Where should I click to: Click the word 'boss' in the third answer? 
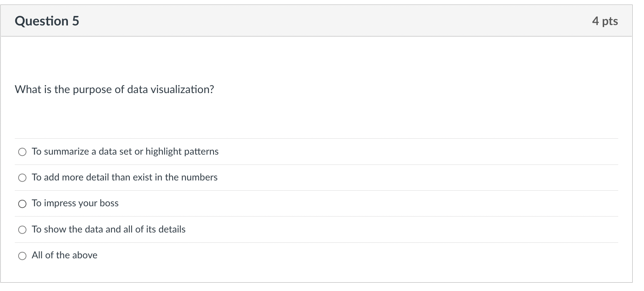click(109, 203)
